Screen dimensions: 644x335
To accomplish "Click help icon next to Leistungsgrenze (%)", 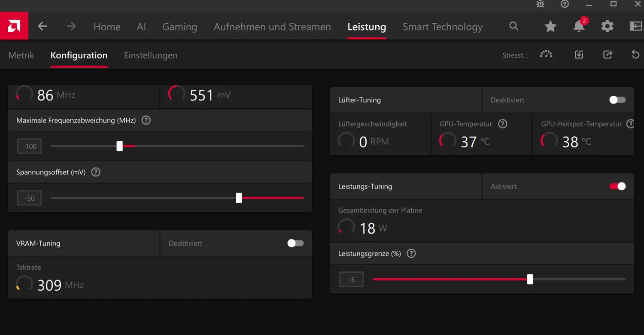I will [411, 253].
